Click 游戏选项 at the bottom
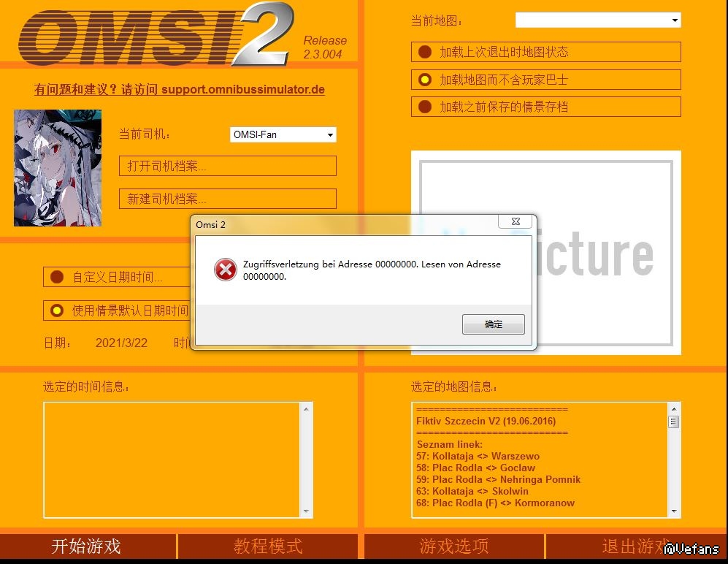Screen dimensions: 728x564 point(454,546)
